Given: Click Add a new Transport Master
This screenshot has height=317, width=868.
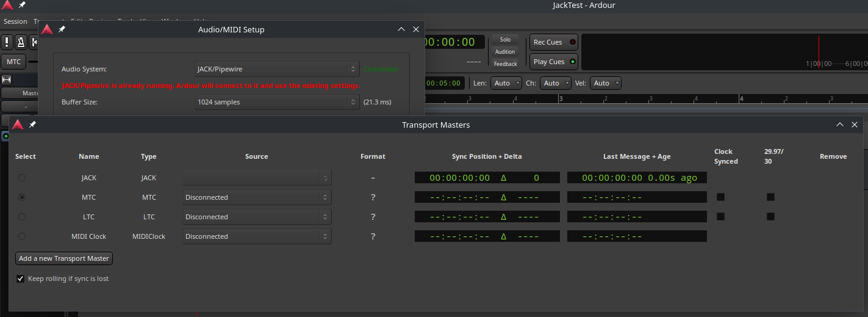Looking at the screenshot, I should pyautogui.click(x=64, y=258).
